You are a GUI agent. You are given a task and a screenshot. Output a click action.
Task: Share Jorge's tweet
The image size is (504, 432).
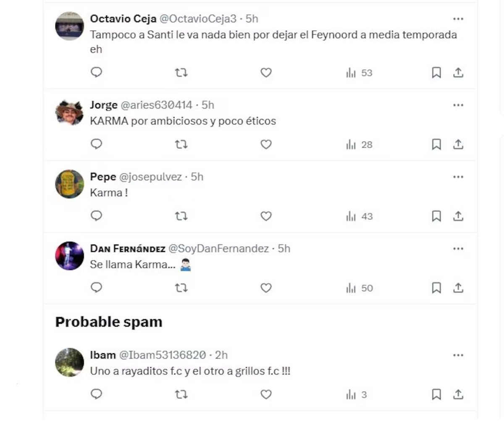pos(458,145)
